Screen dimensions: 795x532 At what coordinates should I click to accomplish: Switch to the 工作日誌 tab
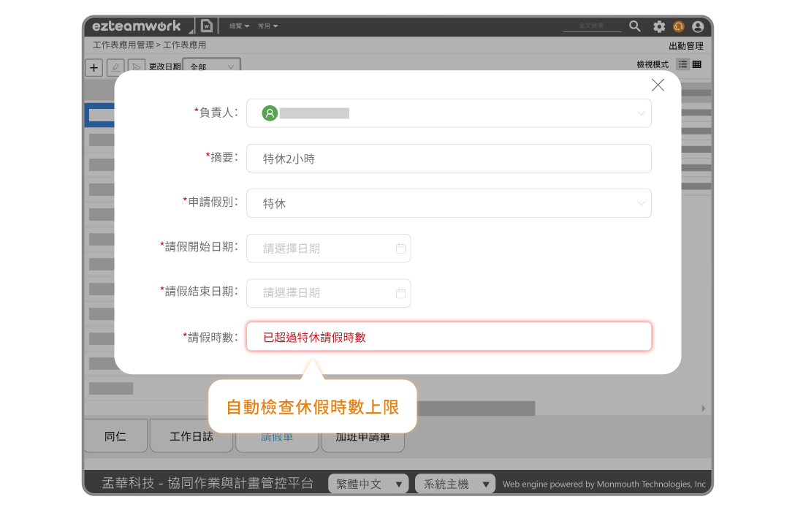coord(191,436)
